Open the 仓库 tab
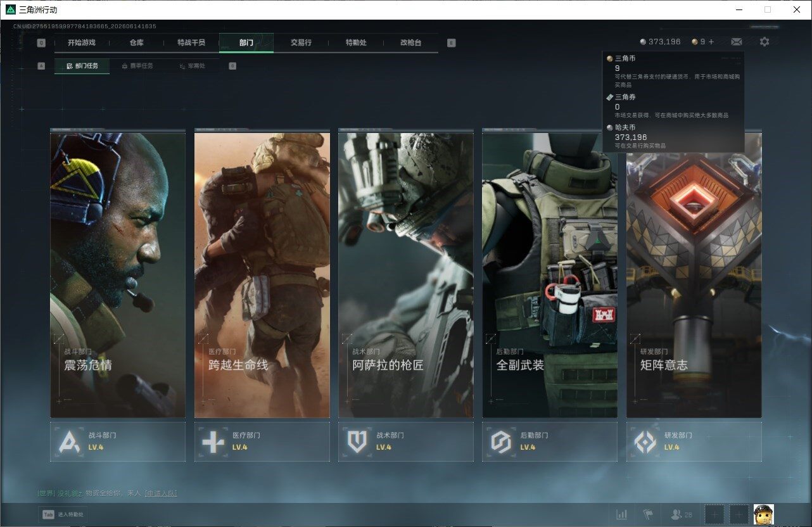This screenshot has height=527, width=812. click(136, 43)
